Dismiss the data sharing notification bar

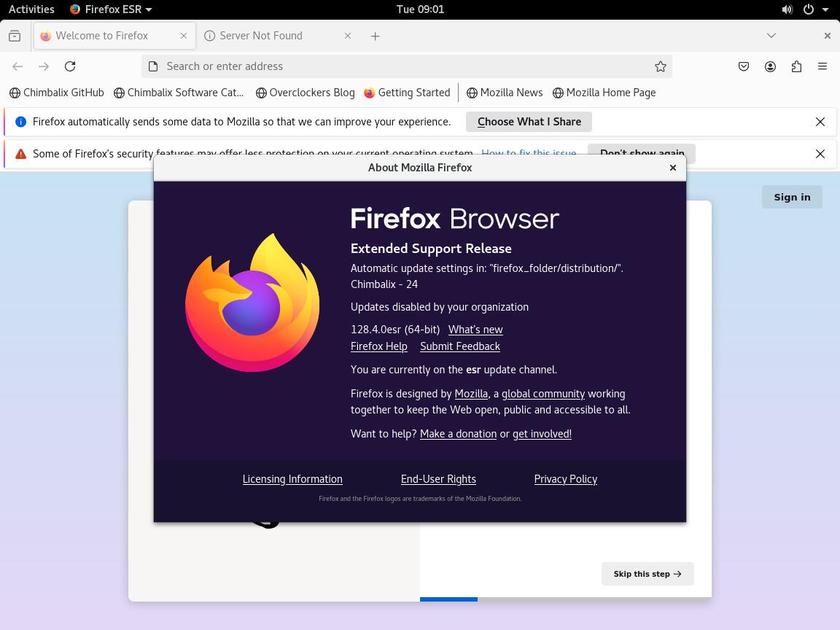(x=820, y=122)
